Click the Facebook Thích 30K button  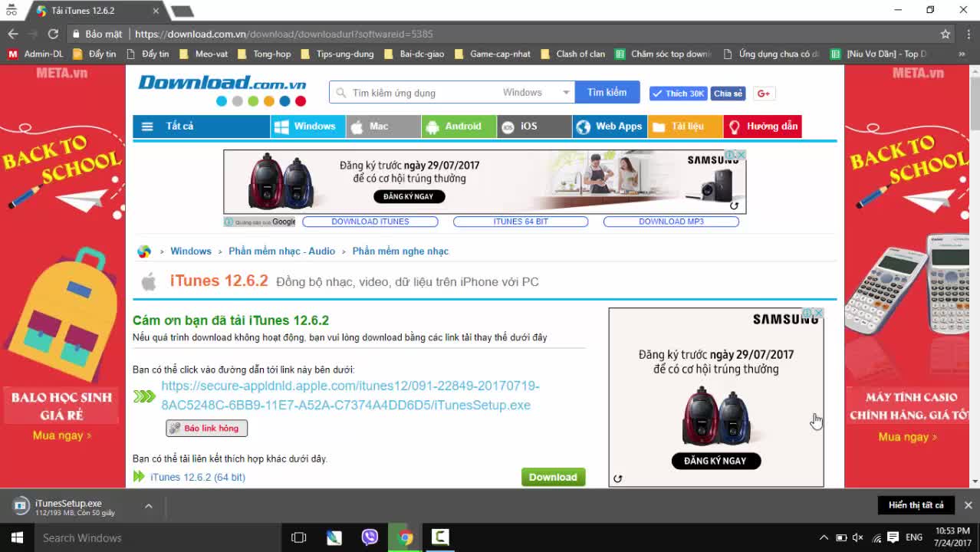(x=678, y=94)
